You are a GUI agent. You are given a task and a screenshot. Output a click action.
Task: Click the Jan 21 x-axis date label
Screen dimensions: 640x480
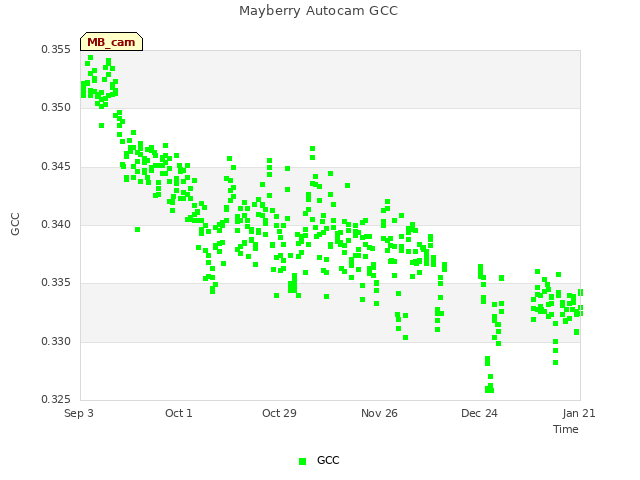pos(579,413)
